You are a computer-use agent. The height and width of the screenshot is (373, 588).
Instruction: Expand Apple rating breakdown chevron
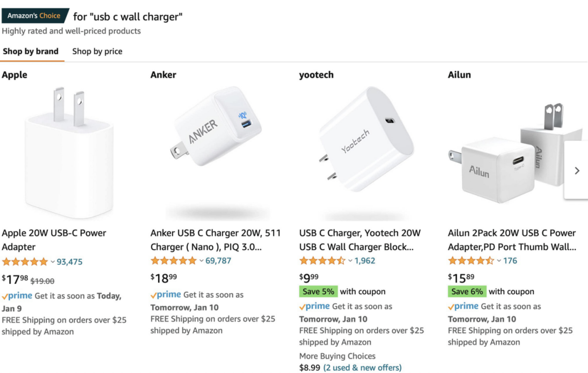pyautogui.click(x=53, y=262)
